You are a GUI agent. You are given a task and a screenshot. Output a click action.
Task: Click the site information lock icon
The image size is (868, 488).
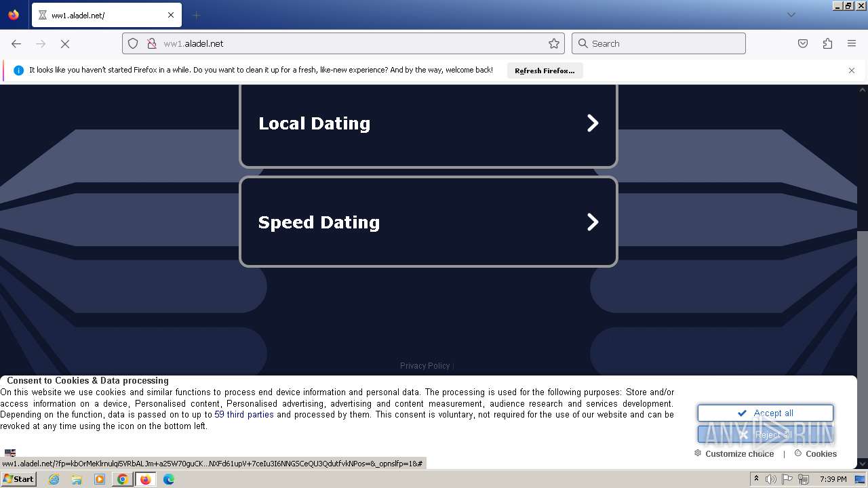pyautogui.click(x=152, y=43)
